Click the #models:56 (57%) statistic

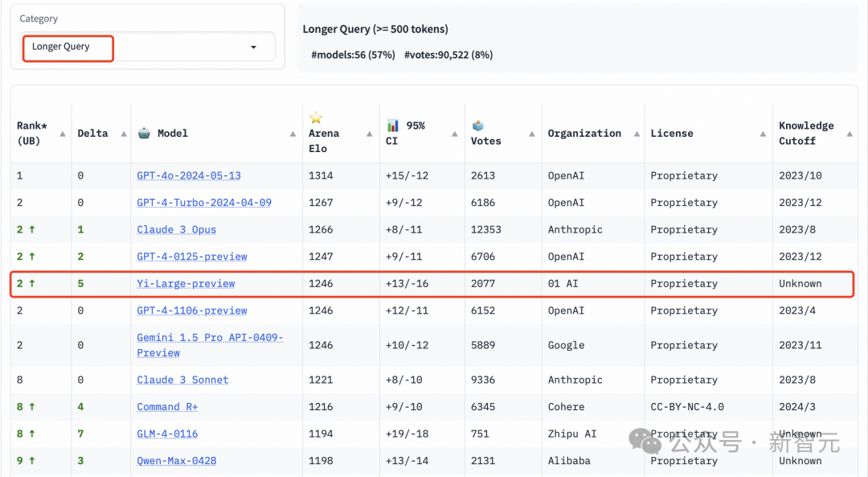coord(353,55)
